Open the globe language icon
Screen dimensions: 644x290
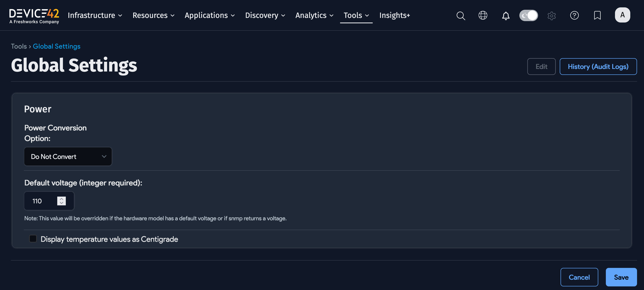click(483, 16)
